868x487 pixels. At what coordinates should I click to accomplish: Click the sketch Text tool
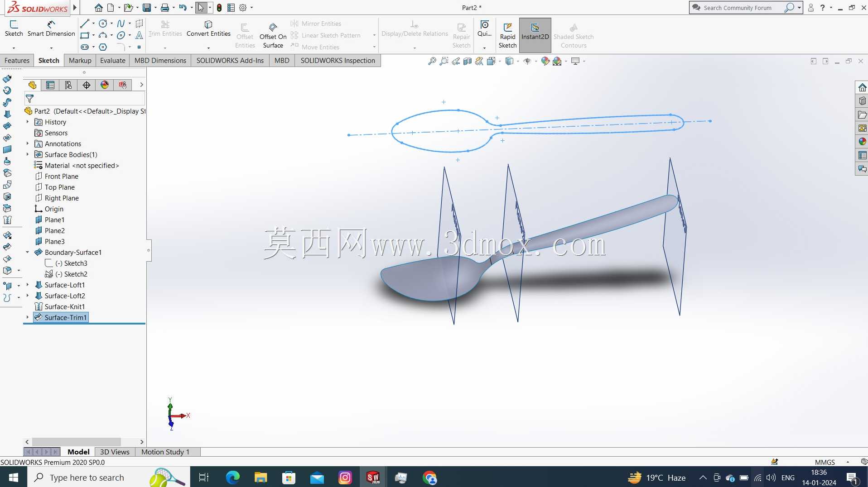[x=139, y=35]
